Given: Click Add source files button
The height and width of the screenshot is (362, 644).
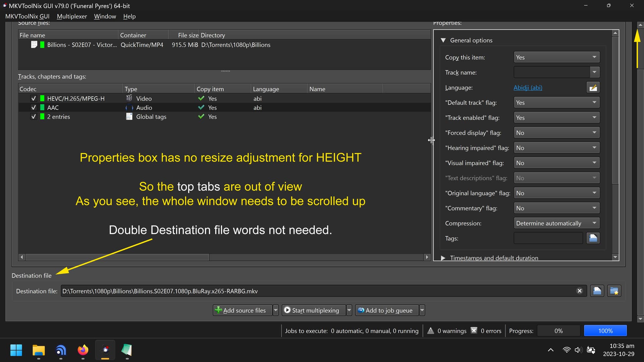Looking at the screenshot, I should tap(243, 310).
